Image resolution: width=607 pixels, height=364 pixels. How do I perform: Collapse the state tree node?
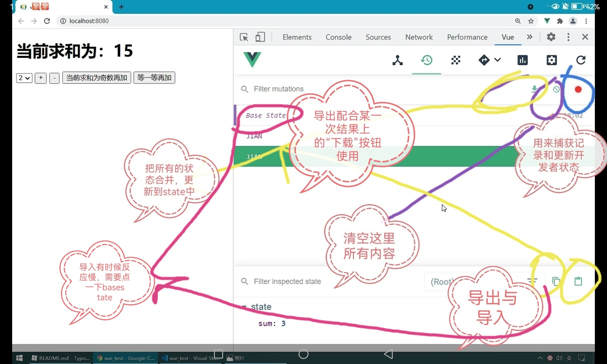pyautogui.click(x=244, y=307)
